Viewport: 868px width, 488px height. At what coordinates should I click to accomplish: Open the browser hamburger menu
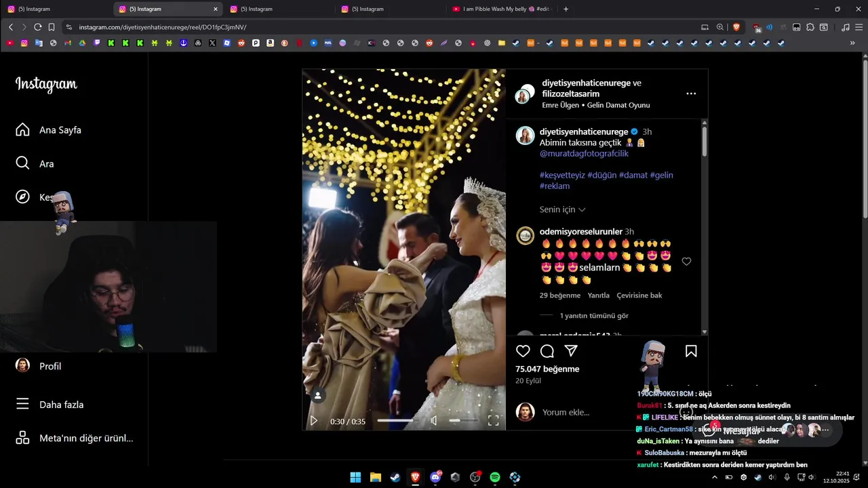[x=859, y=27]
